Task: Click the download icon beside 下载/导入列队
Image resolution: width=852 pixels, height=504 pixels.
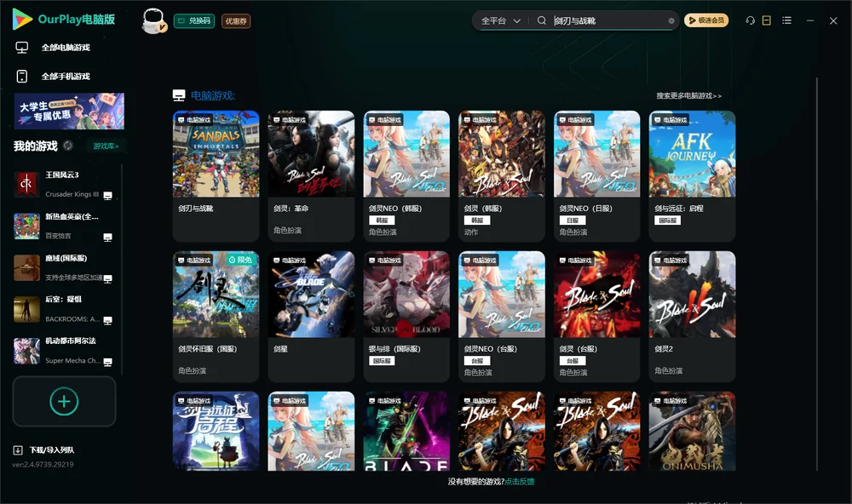Action: coord(18,450)
